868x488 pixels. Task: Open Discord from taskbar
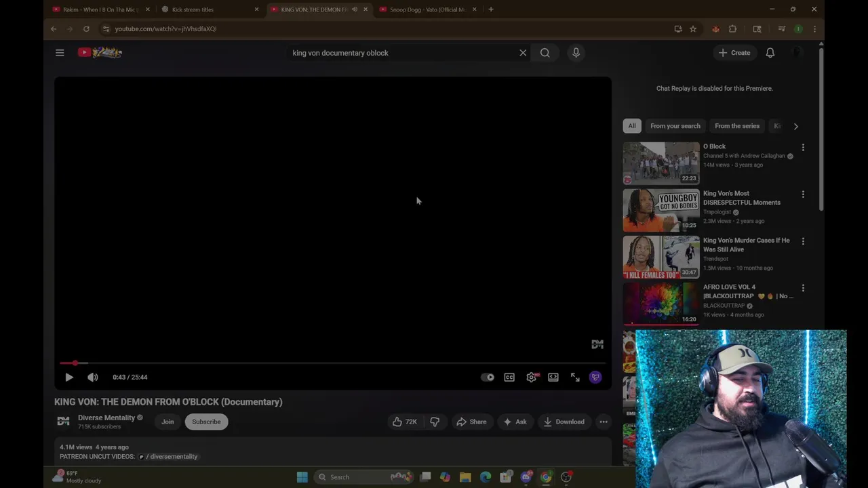point(526,477)
